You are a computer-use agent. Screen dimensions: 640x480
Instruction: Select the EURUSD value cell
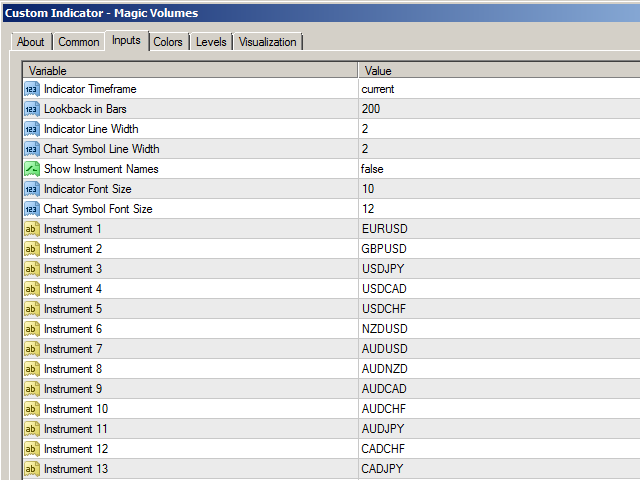pyautogui.click(x=499, y=229)
